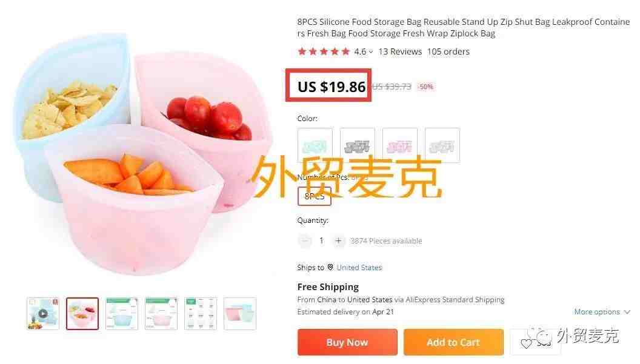Viewport: 640px width, 364px height.
Task: Select the first green color swatch
Action: coord(315,145)
